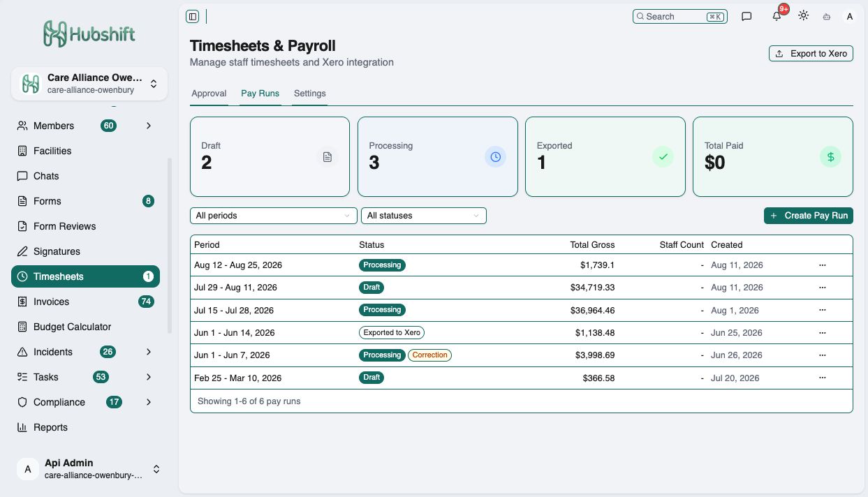Click Create Pay Run button
The width and height of the screenshot is (868, 497).
click(x=809, y=216)
